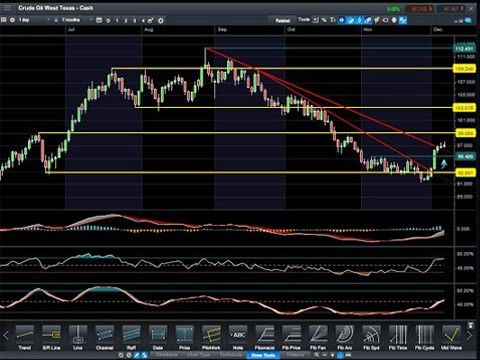Show more drawing tools with the right arrow
Screen dimensions: 480x360
click(x=469, y=335)
